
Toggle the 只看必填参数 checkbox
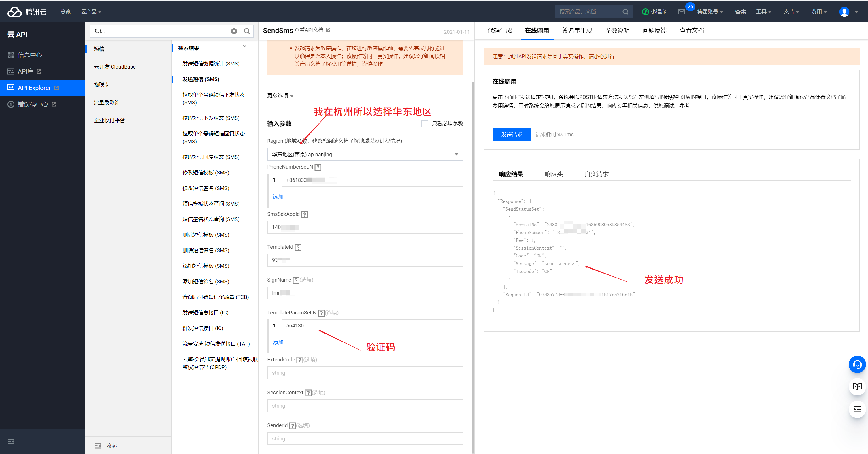click(424, 124)
